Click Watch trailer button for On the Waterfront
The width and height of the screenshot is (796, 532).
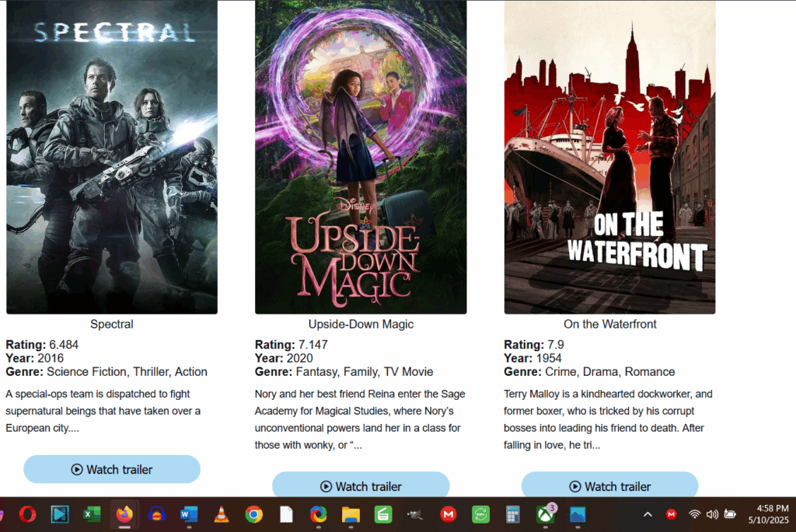click(x=609, y=485)
